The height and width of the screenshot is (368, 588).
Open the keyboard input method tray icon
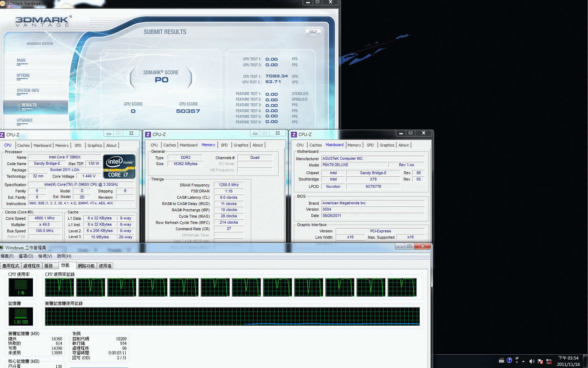(502, 361)
